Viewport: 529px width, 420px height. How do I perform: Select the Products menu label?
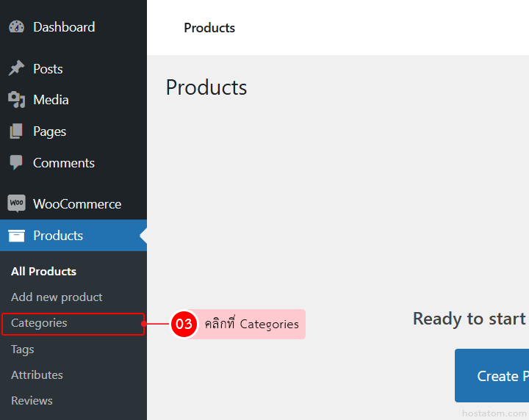[x=58, y=236]
